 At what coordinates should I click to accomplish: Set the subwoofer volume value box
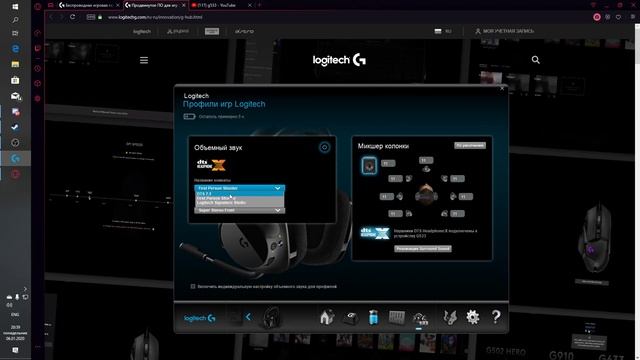[x=388, y=163]
